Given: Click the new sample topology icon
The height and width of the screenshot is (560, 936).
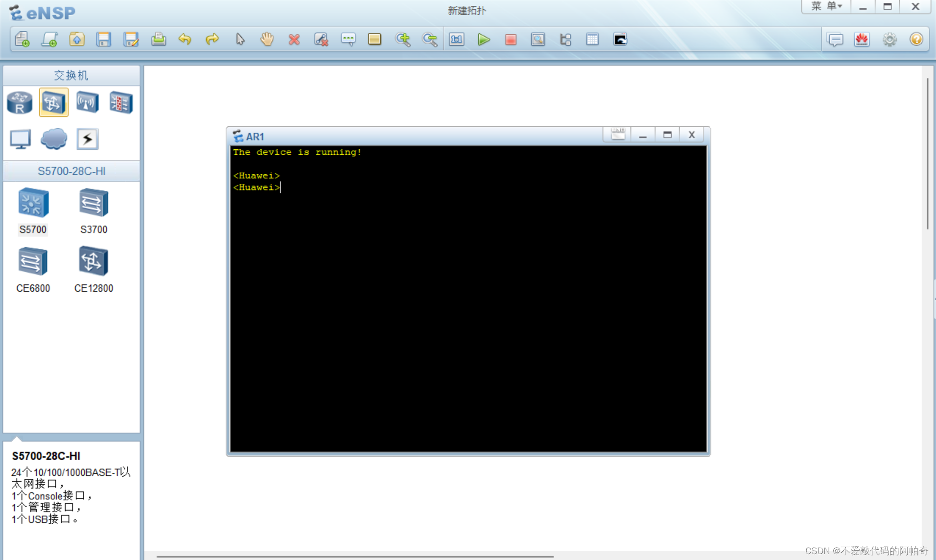Looking at the screenshot, I should coord(49,39).
